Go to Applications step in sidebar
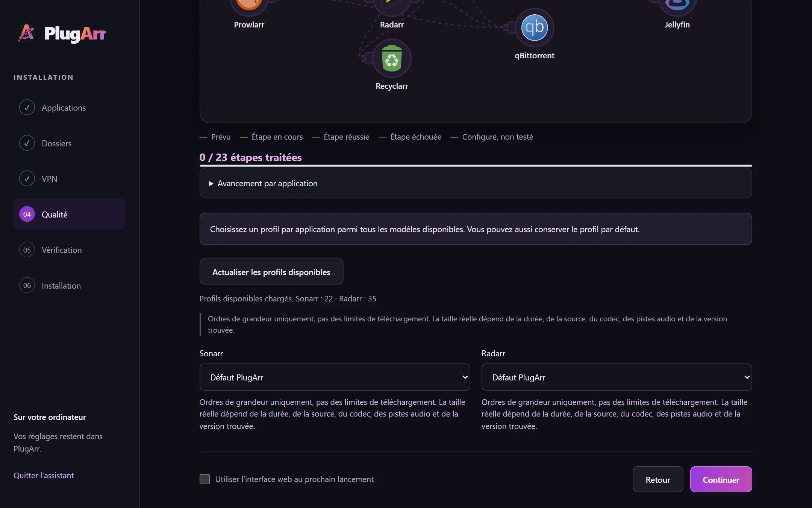Viewport: 812px width, 508px height. [69, 108]
